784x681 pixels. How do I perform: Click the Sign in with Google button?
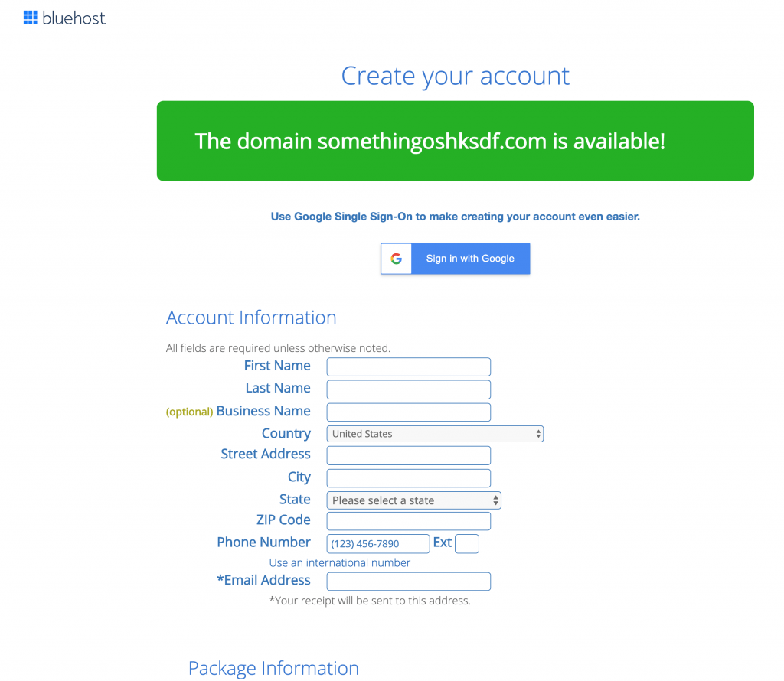click(455, 259)
